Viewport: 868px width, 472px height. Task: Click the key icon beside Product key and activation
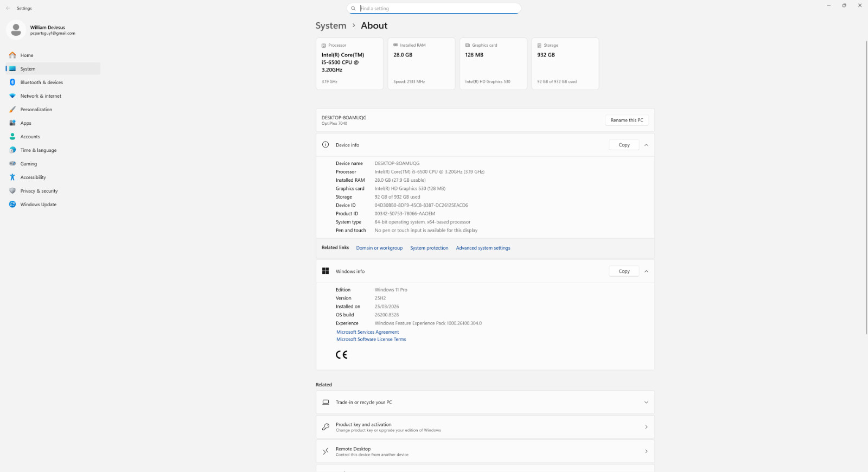click(325, 427)
